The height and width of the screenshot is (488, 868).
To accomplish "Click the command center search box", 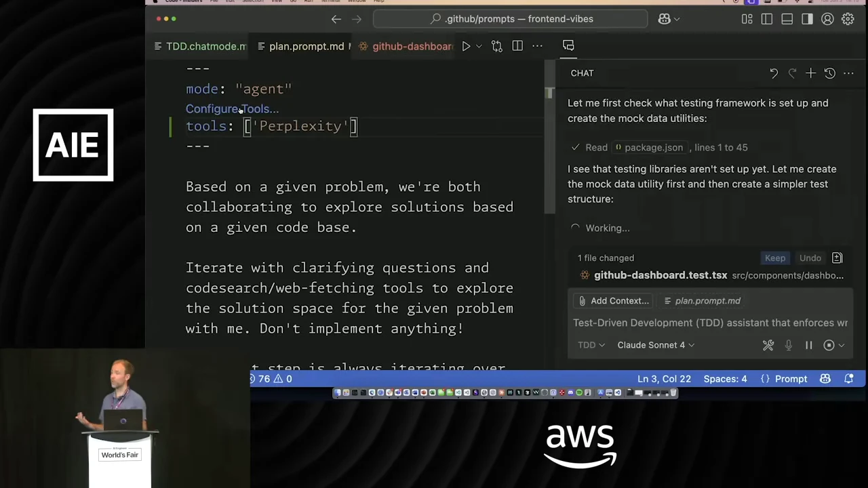I will point(510,19).
